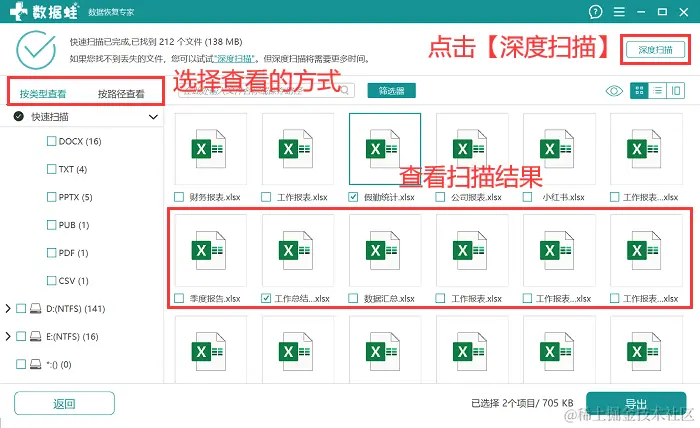Click the 快速扫描 tree label
Screen dimensions: 700x428
click(x=50, y=117)
